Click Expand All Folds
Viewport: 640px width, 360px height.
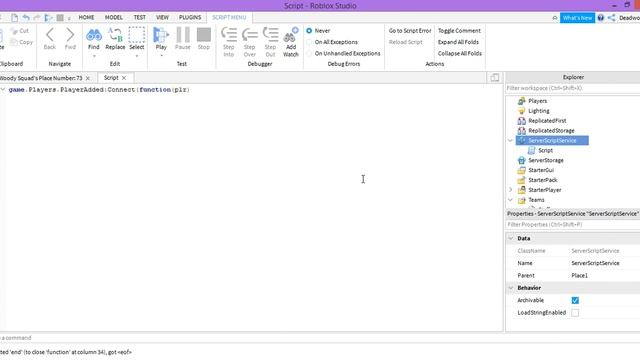tap(458, 42)
